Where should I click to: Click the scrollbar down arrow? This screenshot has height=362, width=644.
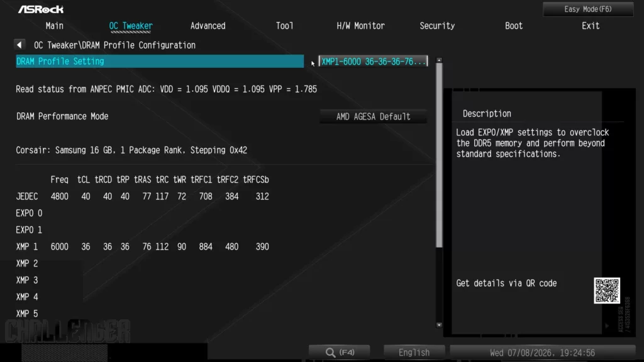(439, 325)
